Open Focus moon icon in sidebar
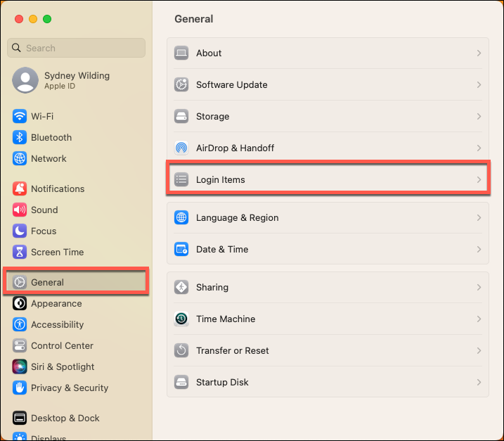 click(20, 231)
